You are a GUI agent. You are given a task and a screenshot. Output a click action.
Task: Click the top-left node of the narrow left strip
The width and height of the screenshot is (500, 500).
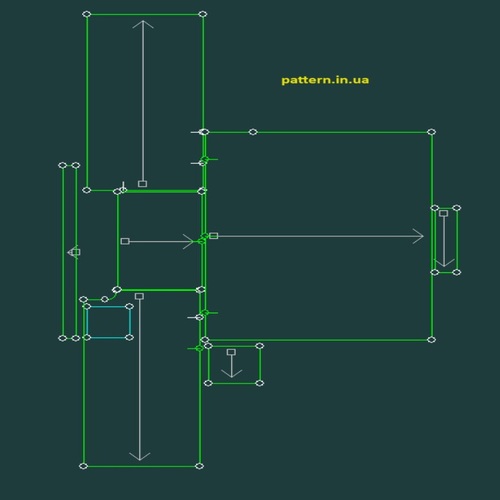62,165
